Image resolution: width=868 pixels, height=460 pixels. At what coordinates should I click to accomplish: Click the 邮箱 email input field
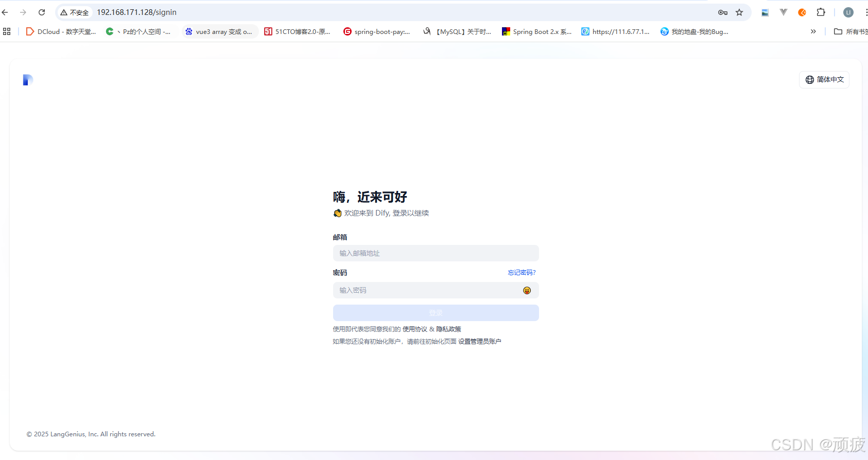coord(436,253)
